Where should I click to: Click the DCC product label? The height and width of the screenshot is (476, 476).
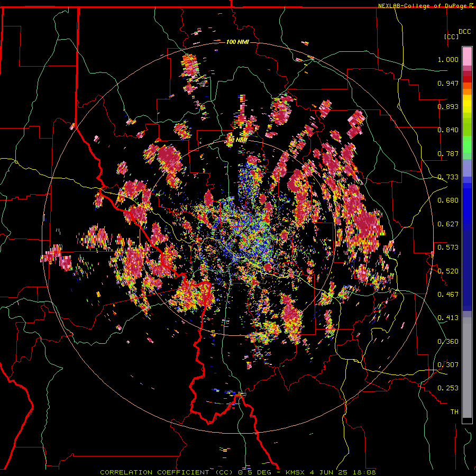[x=464, y=32]
